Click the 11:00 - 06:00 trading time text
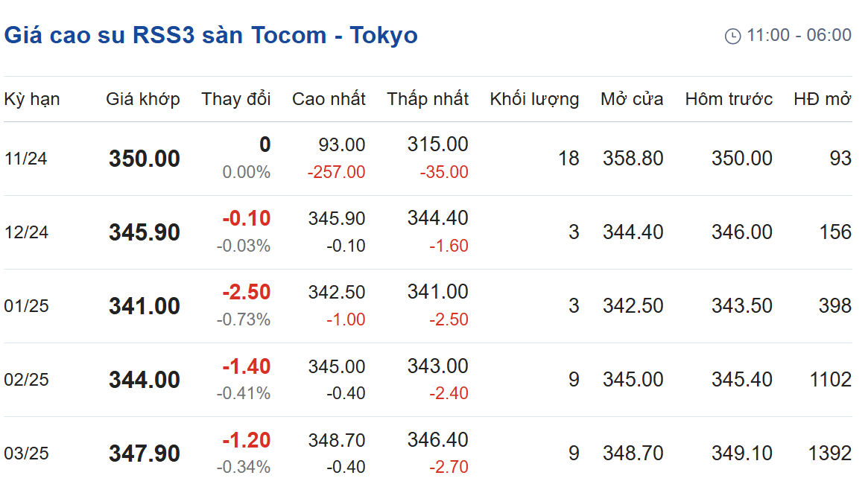Viewport: 868px width, 487px height. [799, 35]
